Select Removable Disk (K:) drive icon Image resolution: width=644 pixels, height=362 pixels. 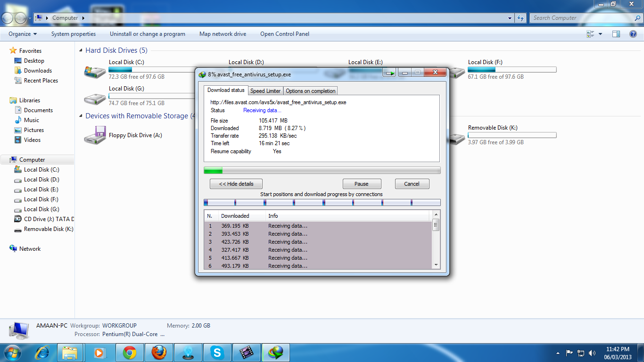(457, 138)
